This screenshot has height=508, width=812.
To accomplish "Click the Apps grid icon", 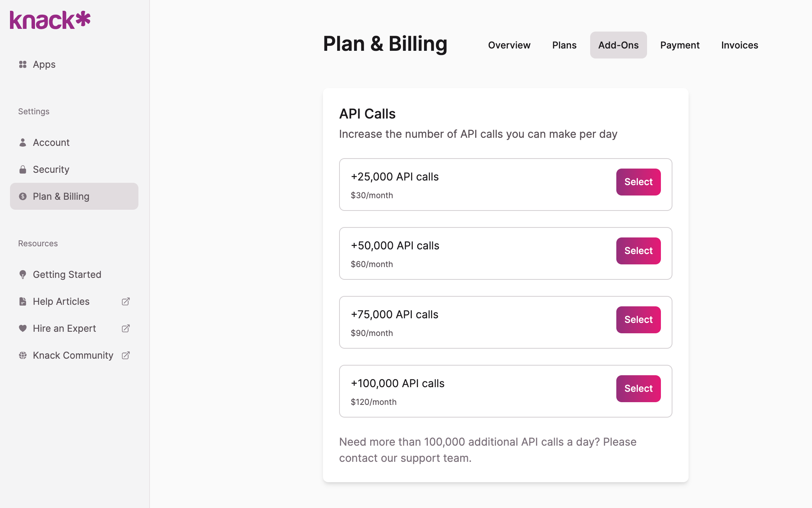I will click(23, 64).
